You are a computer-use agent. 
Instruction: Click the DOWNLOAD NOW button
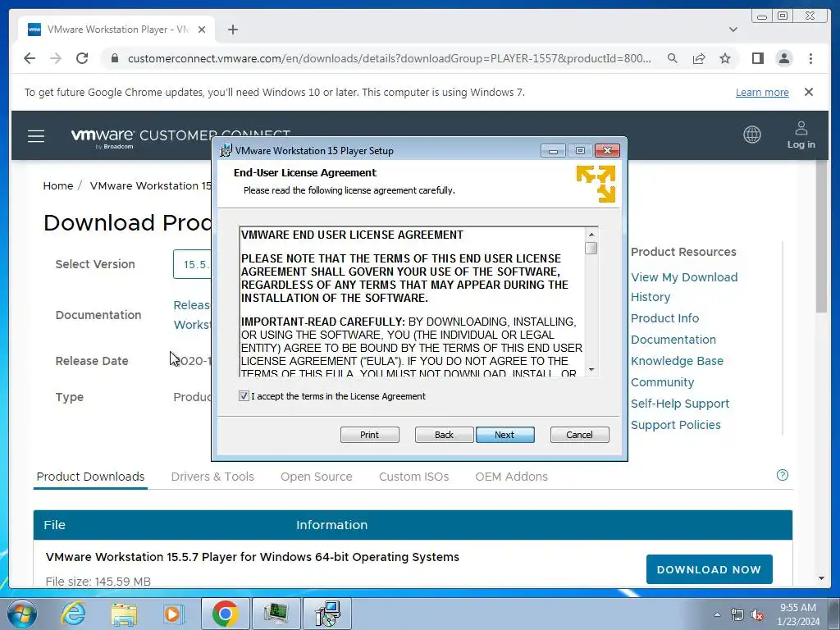pos(710,569)
